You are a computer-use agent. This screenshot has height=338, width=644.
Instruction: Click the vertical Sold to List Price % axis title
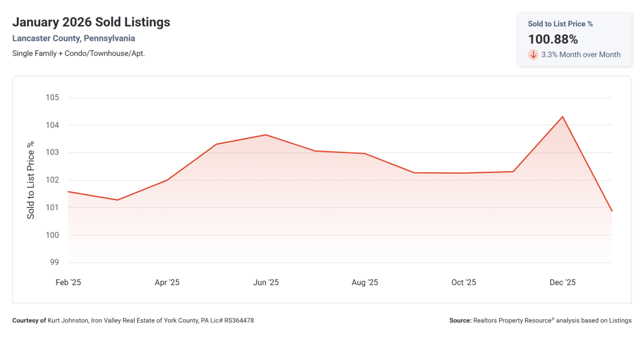[31, 180]
